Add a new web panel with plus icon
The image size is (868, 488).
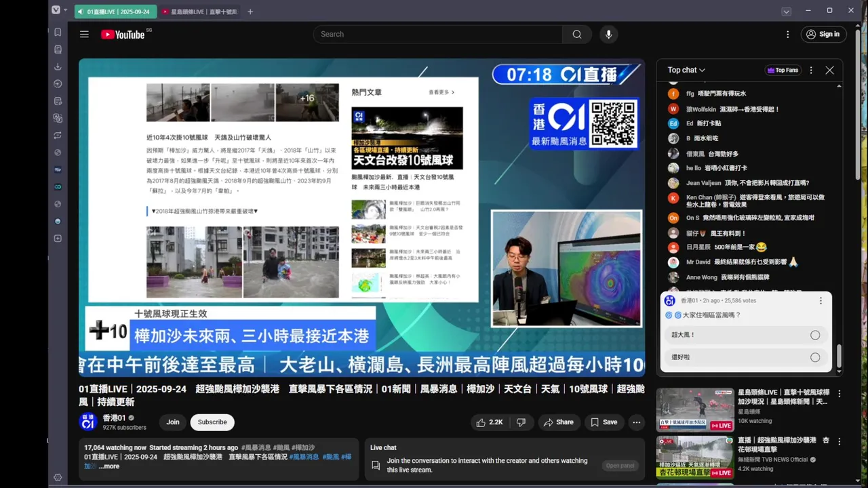tap(58, 239)
